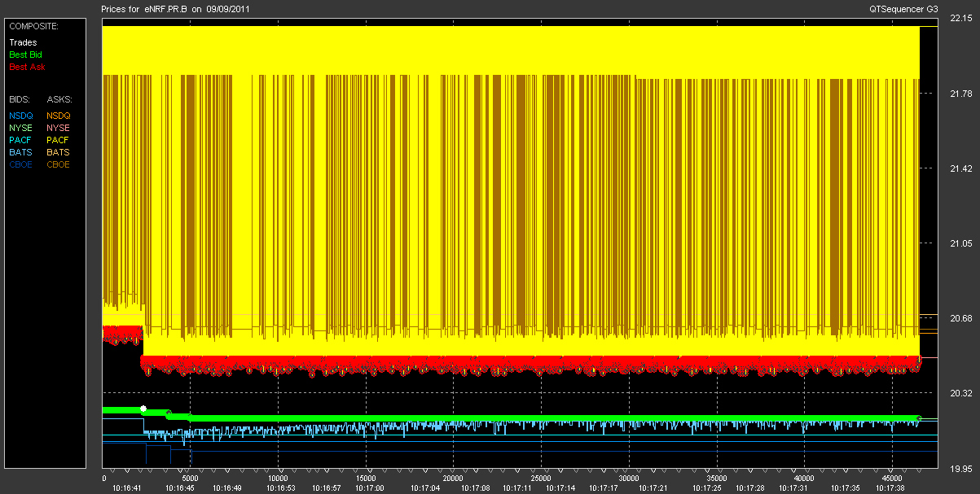
Task: Click the 10:17:28 time label
Action: coord(749,488)
